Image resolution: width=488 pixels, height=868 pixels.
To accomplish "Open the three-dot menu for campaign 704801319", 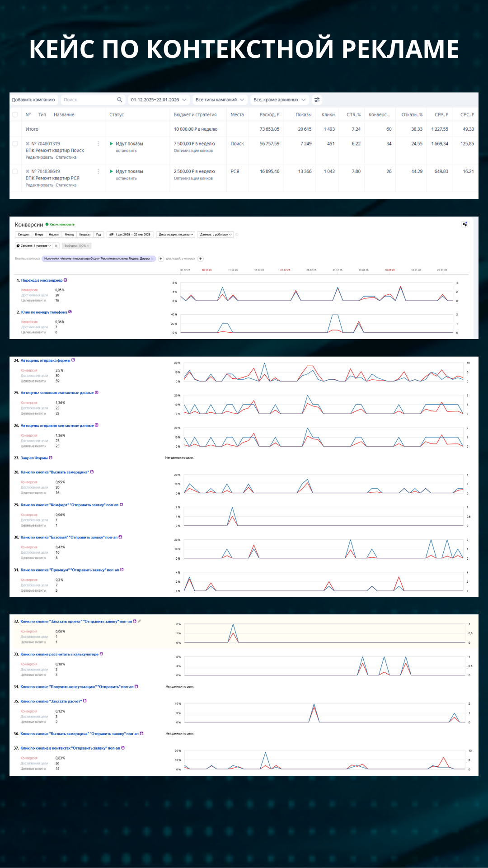I will (98, 144).
